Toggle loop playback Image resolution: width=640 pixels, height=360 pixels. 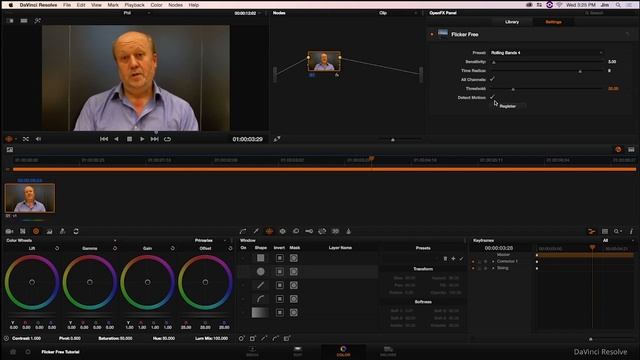coord(167,139)
